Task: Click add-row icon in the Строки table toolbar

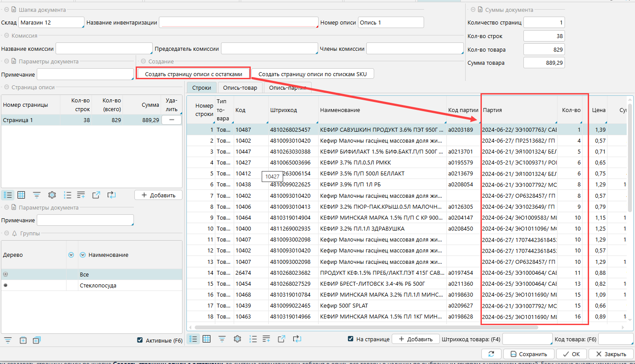Action: (x=266, y=339)
